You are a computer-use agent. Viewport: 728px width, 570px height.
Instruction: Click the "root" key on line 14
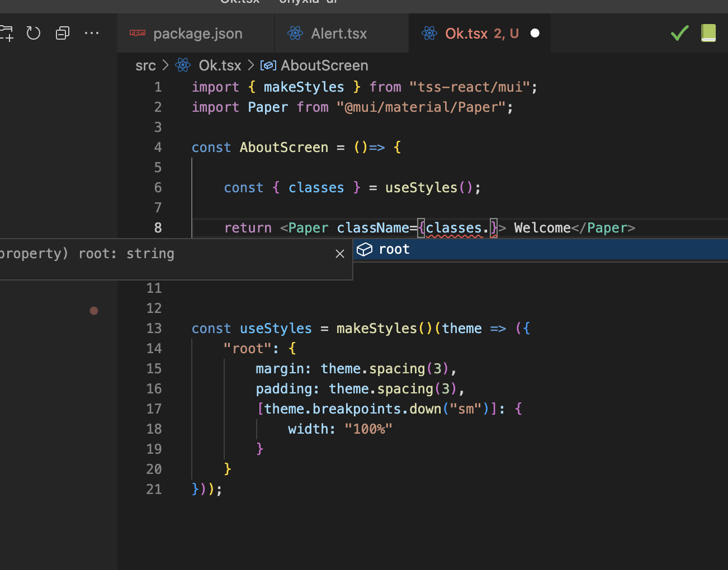[248, 349]
